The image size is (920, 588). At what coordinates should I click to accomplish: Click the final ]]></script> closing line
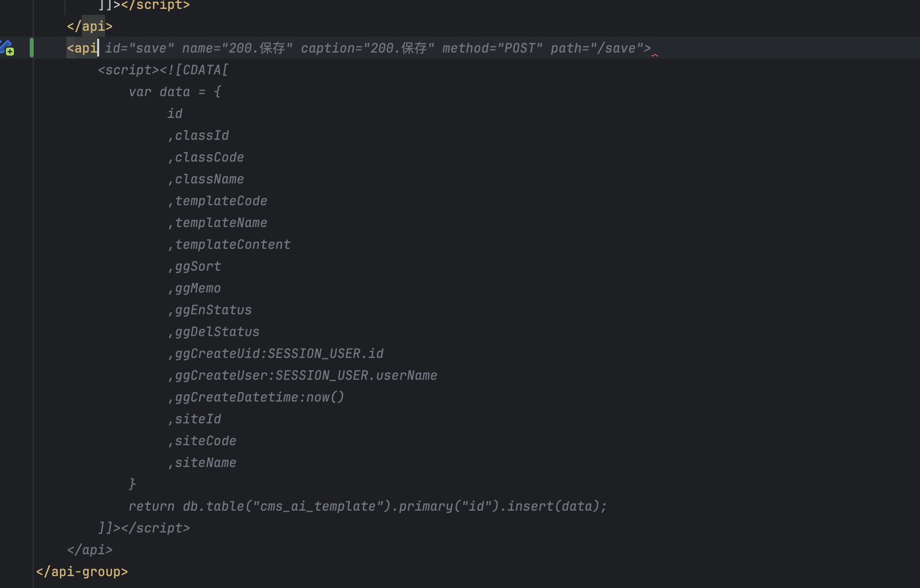tap(144, 528)
